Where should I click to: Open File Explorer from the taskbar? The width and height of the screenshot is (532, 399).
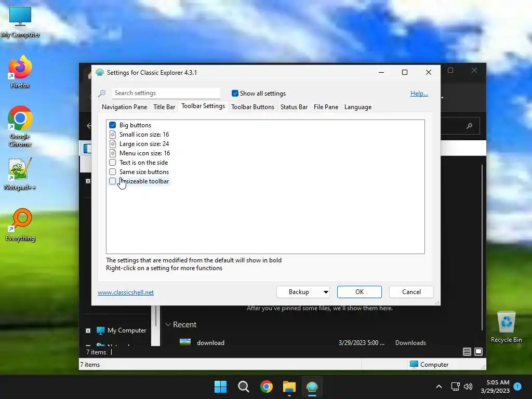289,387
